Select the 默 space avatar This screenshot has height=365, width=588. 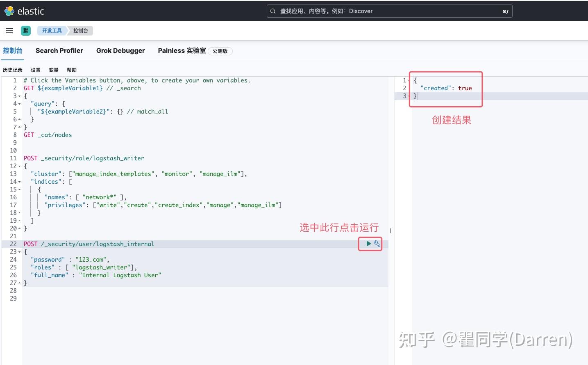click(x=25, y=30)
